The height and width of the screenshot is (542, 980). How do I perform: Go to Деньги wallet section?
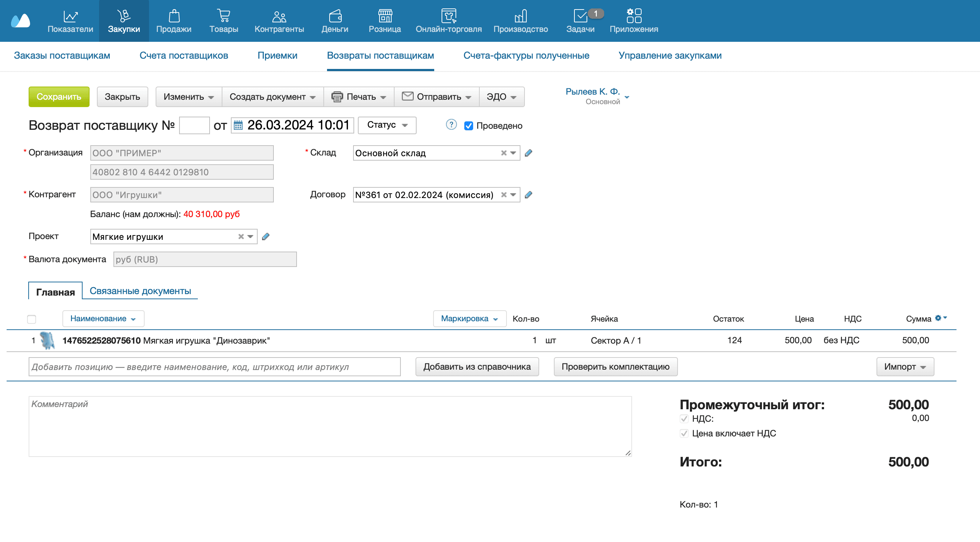coord(335,21)
